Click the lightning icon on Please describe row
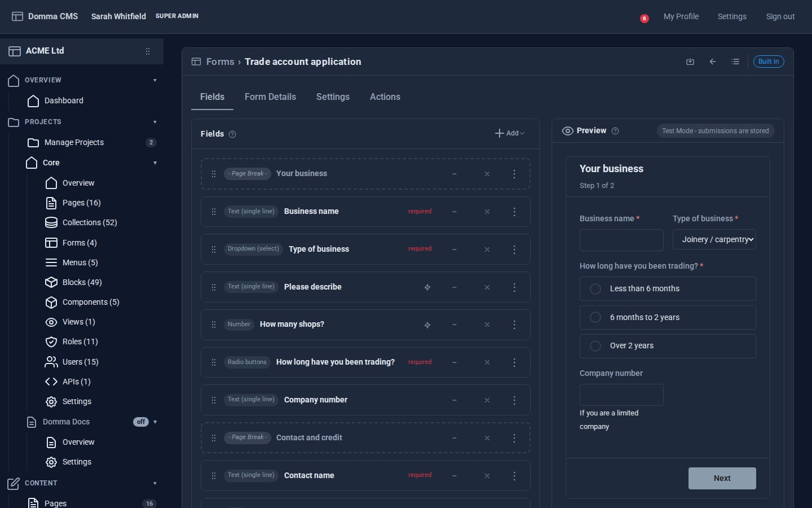 [427, 287]
